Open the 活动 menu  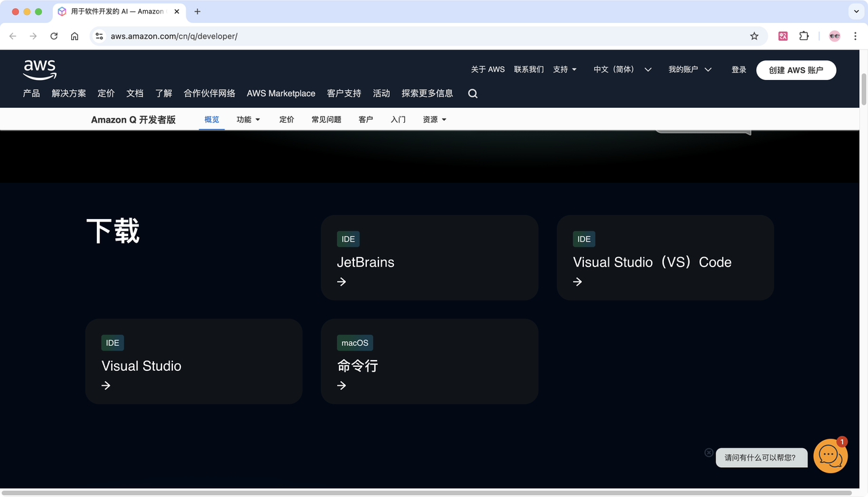point(381,94)
